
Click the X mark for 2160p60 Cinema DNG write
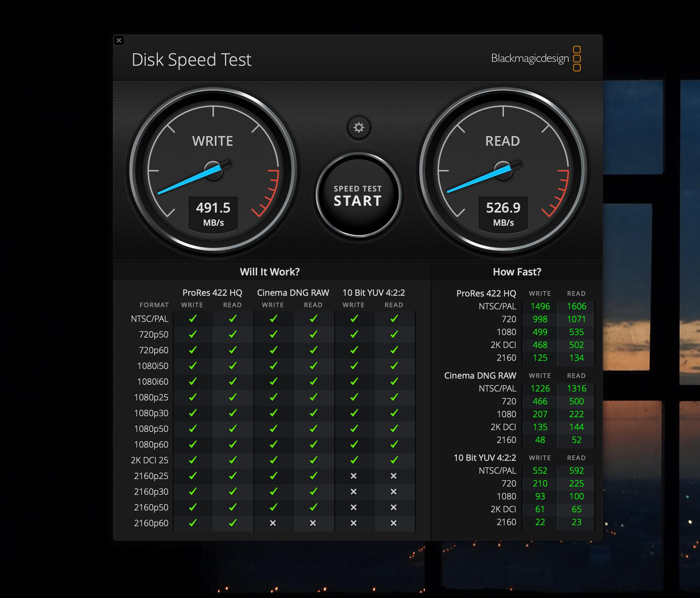273,523
